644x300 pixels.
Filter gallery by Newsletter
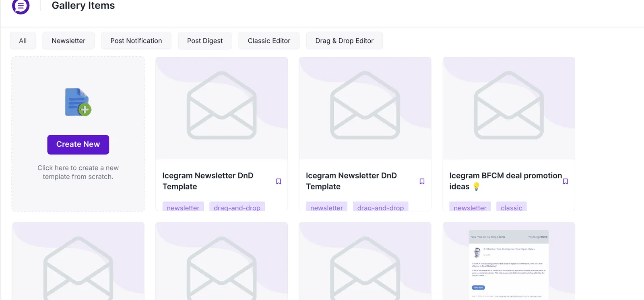tap(68, 41)
